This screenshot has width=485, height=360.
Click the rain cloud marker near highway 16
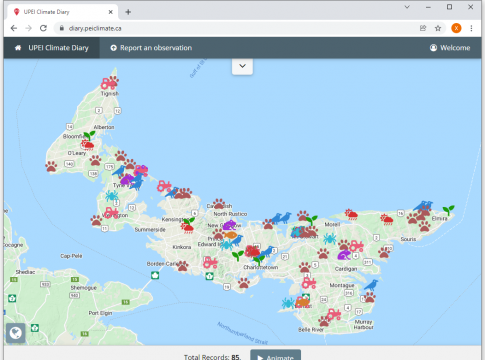pos(387,220)
